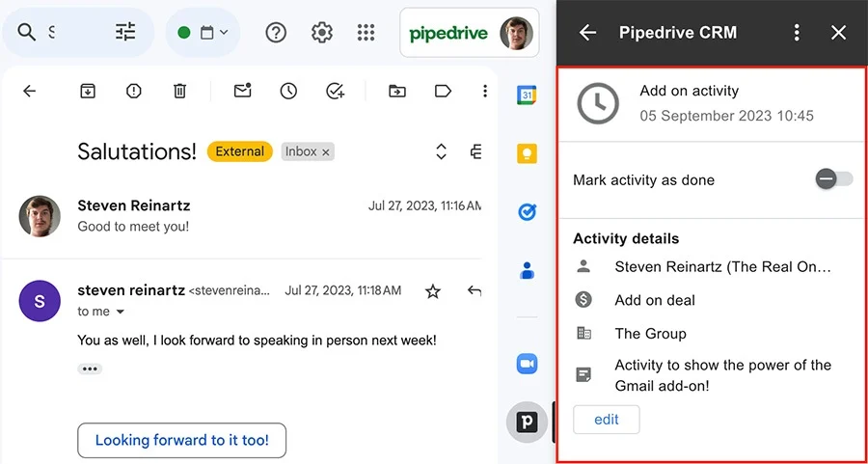
Task: Report the email as spam
Action: click(133, 91)
